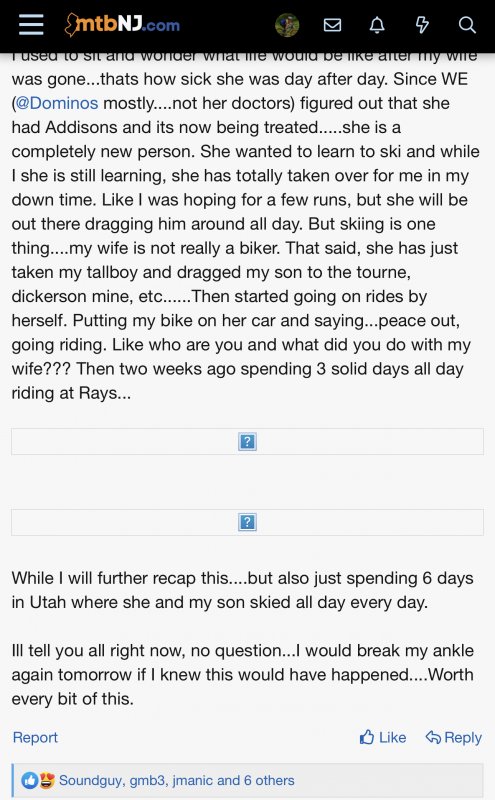Viewport: 495px width, 800px height.
Task: Show the bell notifications alerts
Action: [377, 25]
